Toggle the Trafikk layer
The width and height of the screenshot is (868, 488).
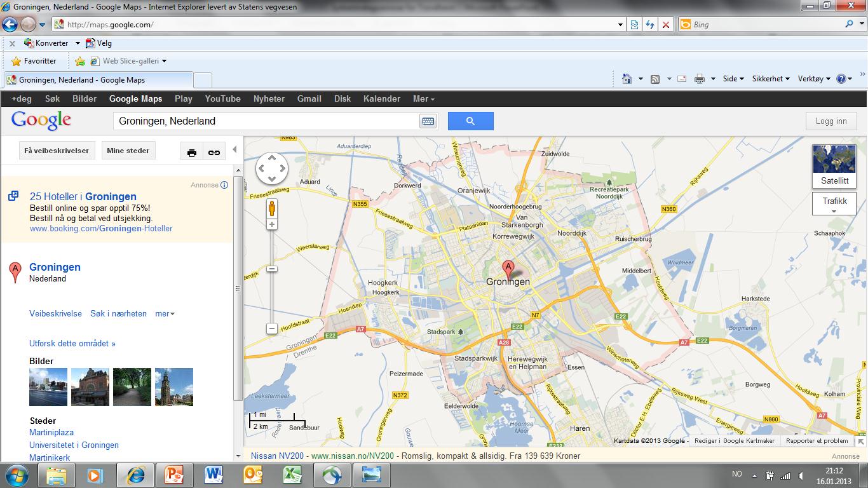(x=834, y=204)
